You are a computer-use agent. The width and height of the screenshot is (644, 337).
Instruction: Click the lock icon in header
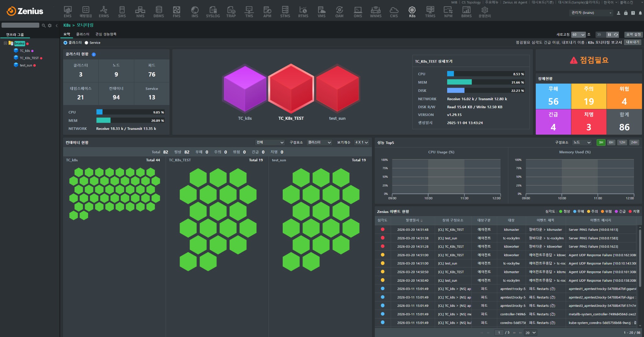point(626,13)
